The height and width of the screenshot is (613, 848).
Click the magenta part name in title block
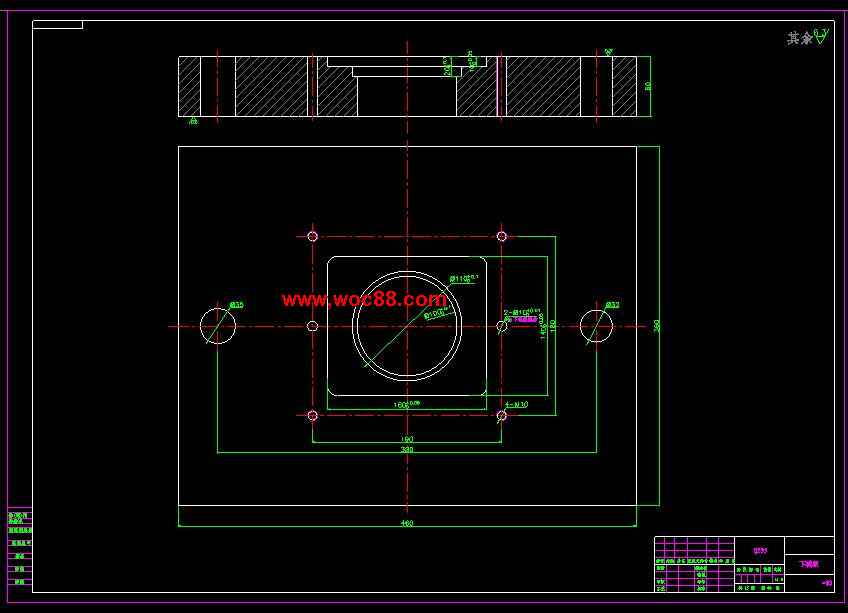tap(809, 564)
